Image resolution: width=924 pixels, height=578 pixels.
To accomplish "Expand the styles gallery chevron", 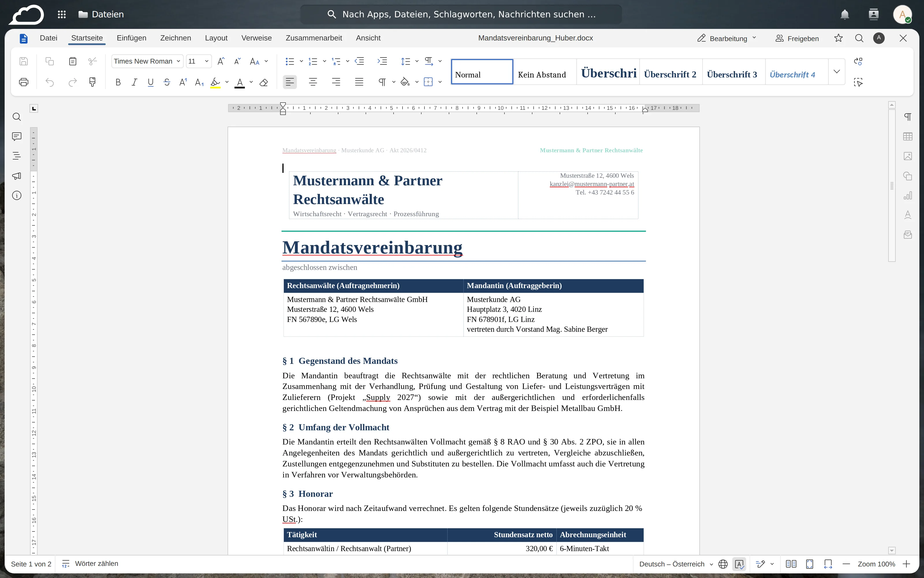I will pos(837,71).
